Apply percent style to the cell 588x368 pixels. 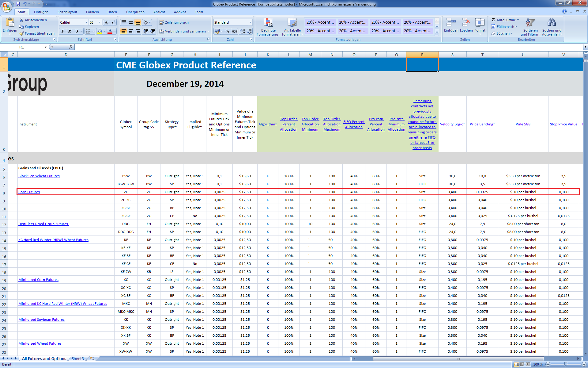[x=227, y=31]
